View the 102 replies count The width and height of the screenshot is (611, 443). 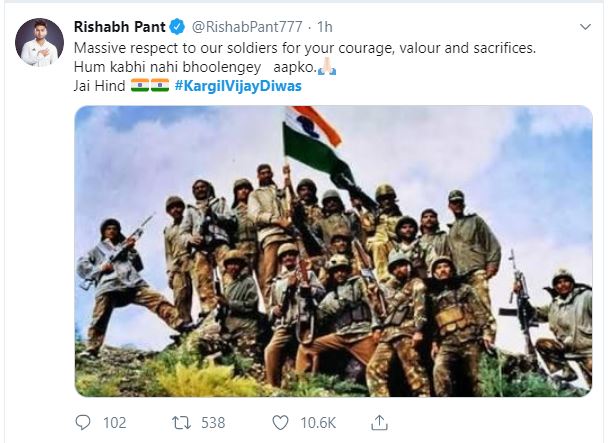point(115,423)
